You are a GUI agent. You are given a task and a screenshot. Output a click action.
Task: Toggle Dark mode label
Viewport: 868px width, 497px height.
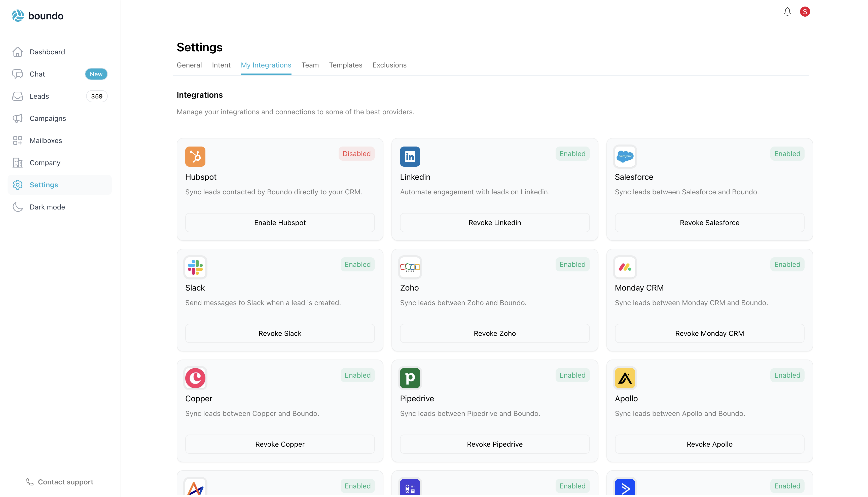point(47,207)
